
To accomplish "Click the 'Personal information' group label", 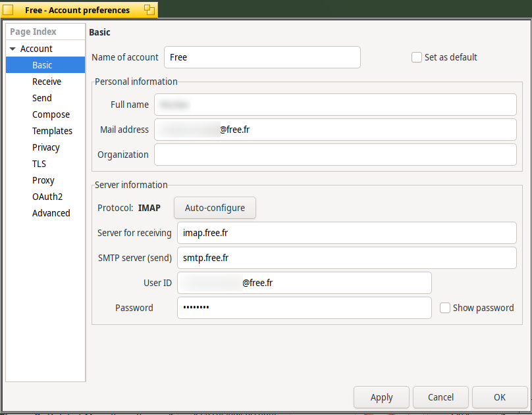I will click(x=136, y=82).
